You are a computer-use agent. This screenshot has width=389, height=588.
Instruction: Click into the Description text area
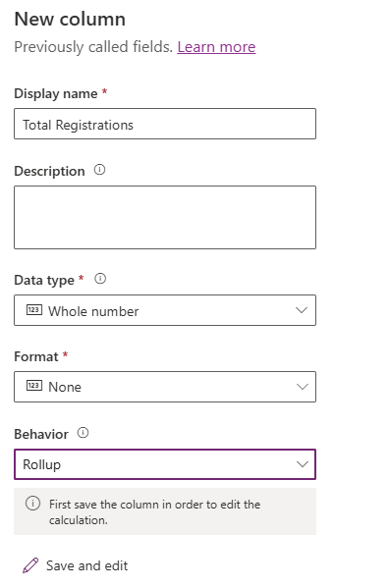(165, 217)
